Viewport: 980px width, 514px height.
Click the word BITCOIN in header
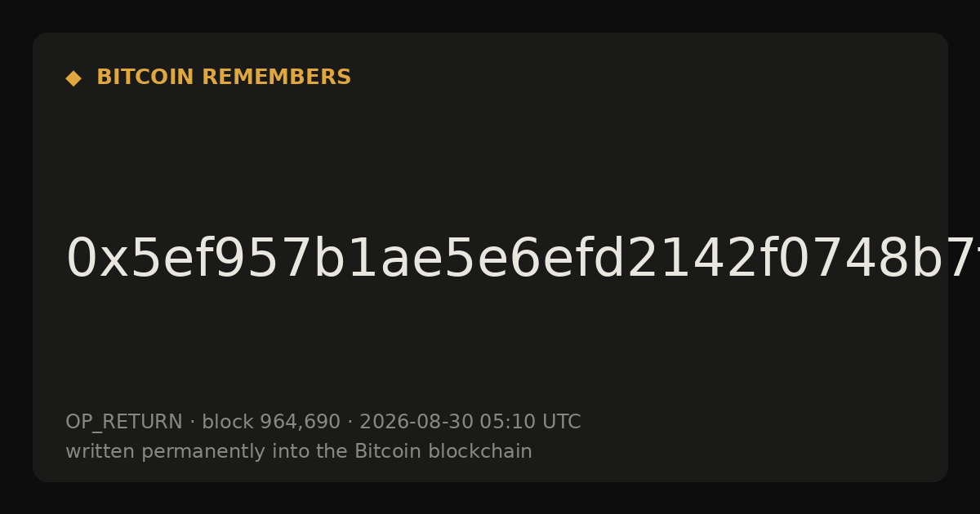point(146,78)
